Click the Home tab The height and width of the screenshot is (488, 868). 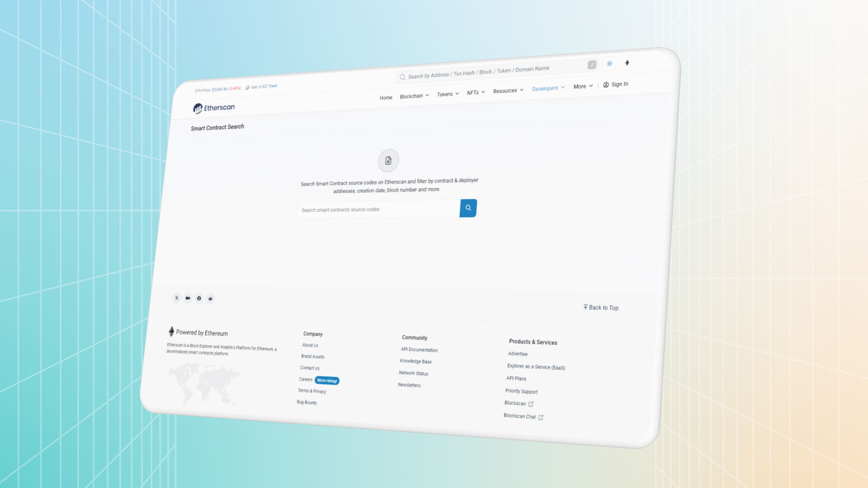coord(386,97)
